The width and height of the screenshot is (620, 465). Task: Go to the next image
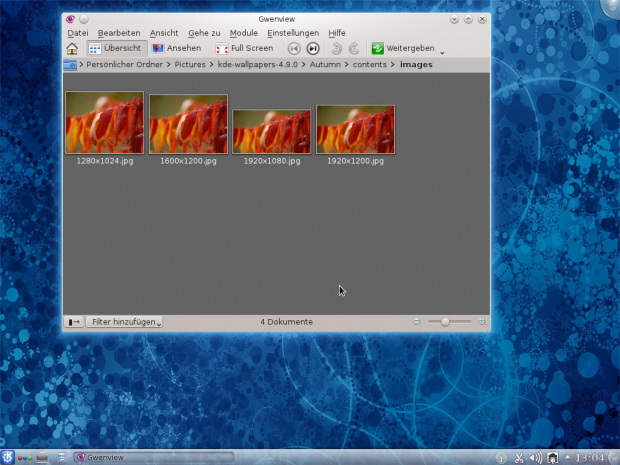[x=313, y=48]
